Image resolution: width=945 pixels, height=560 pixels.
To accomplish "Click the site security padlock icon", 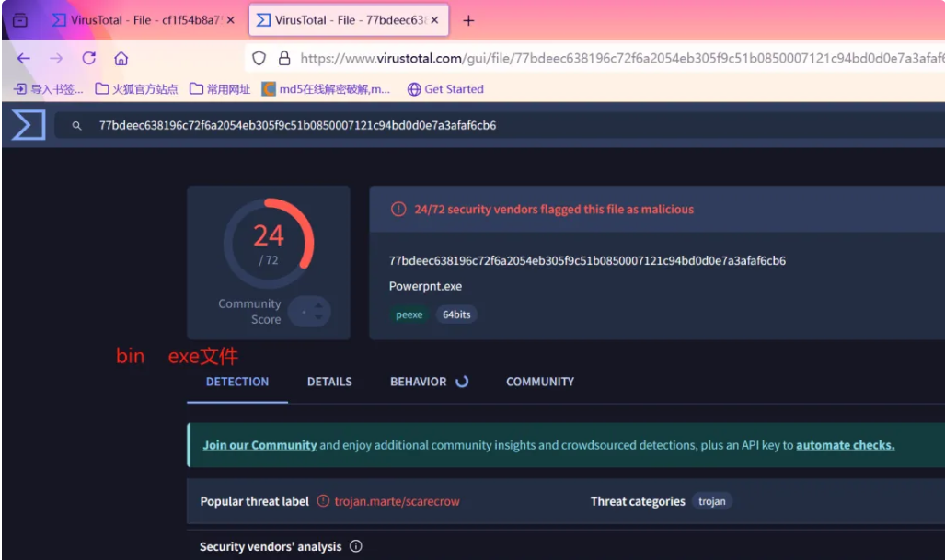I will [284, 59].
